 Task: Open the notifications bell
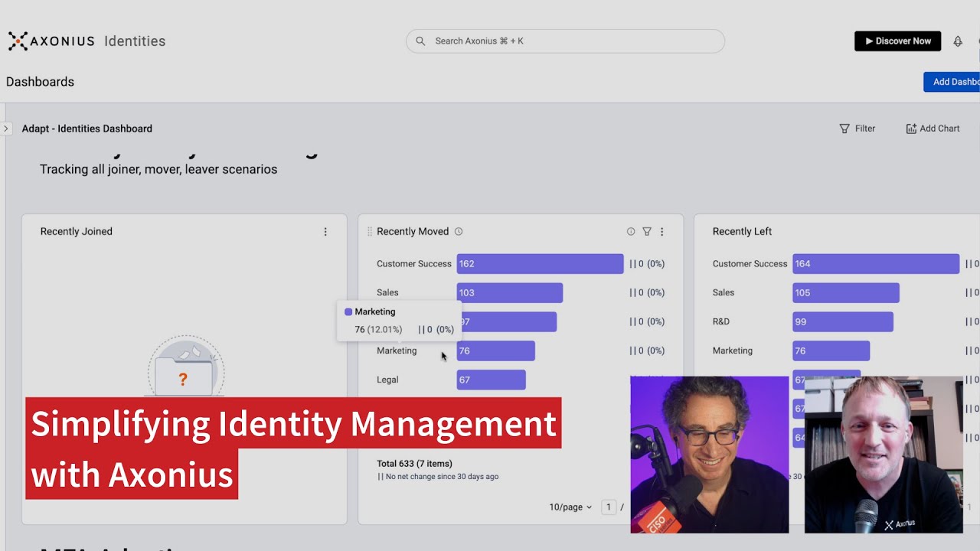point(958,41)
